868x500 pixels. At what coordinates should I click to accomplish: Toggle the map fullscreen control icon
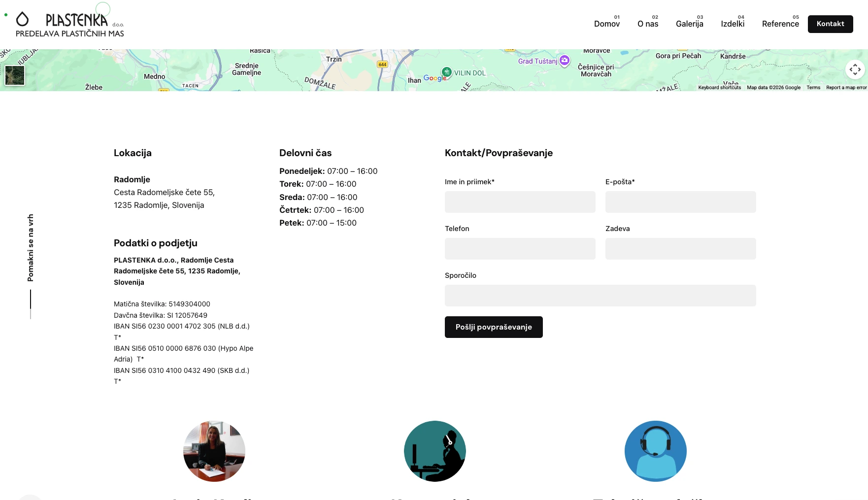[855, 69]
